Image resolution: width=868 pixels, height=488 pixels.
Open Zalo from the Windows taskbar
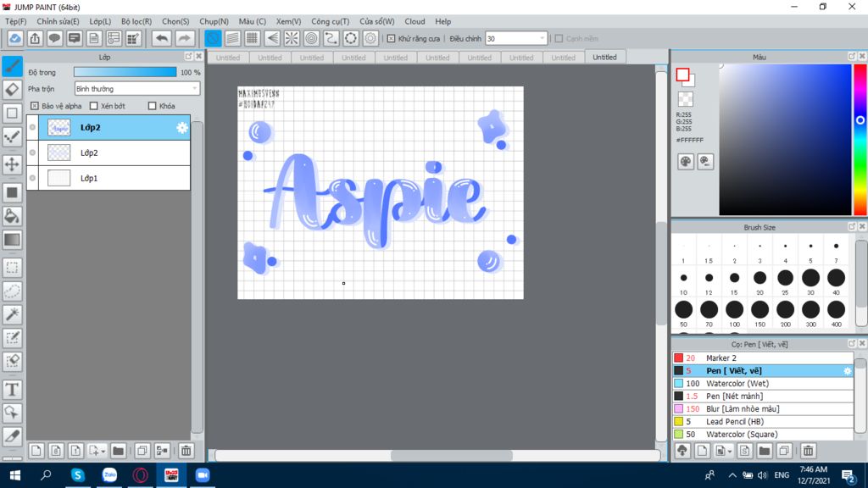[109, 475]
